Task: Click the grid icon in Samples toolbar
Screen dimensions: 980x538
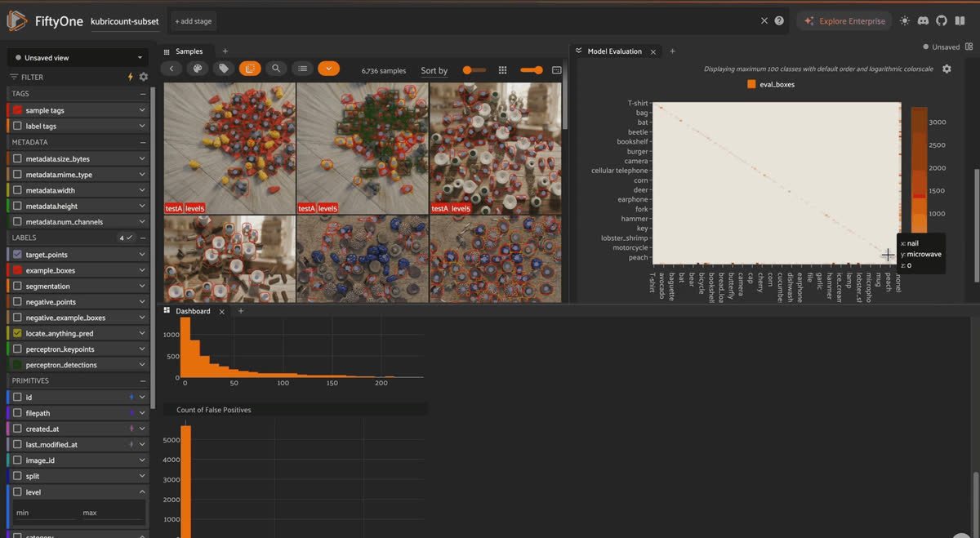Action: pyautogui.click(x=503, y=70)
